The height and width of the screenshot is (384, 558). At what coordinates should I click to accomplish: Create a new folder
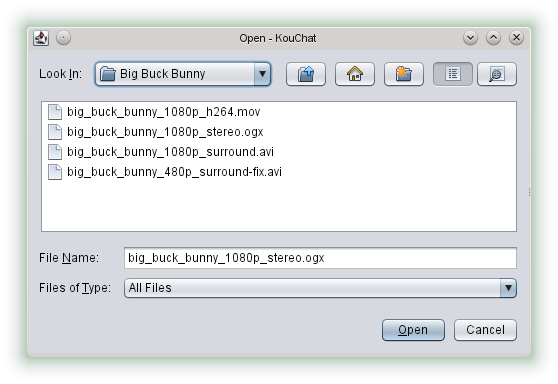pyautogui.click(x=404, y=74)
